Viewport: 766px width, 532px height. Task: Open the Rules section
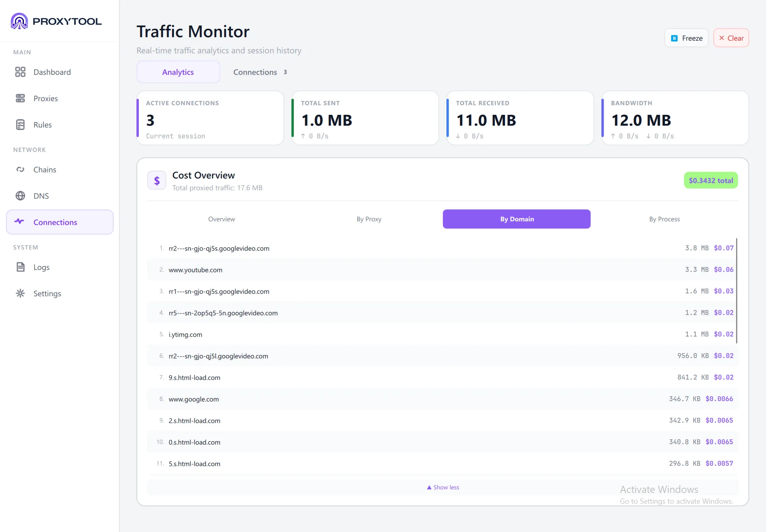60,125
